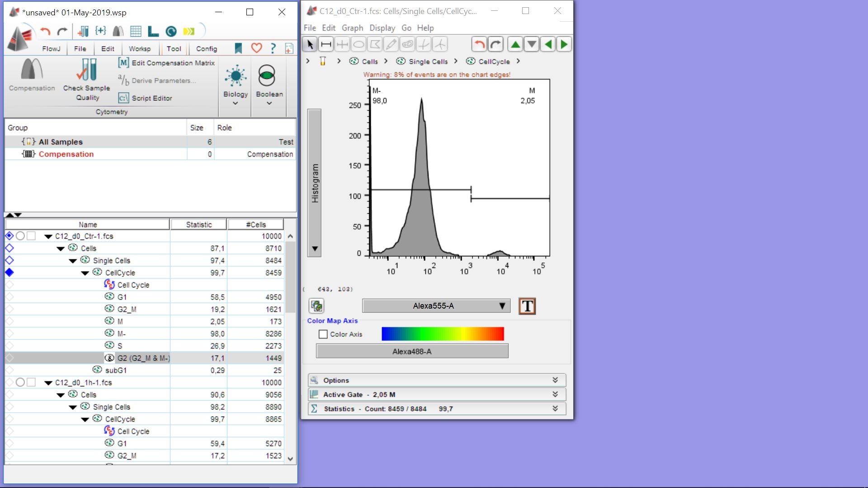The image size is (868, 488).
Task: Collapse the Single Cells node under C12_d0_Ctr-1.fcs
Action: click(x=73, y=261)
